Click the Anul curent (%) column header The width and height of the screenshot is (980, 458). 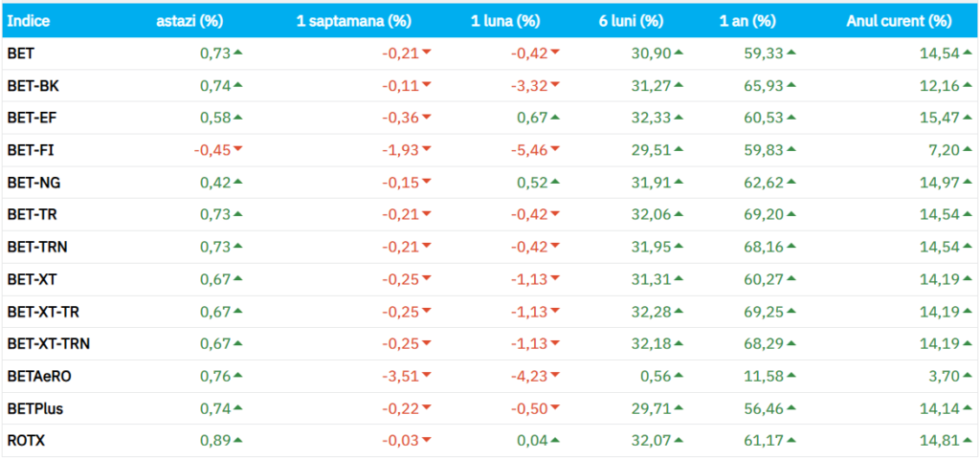899,21
